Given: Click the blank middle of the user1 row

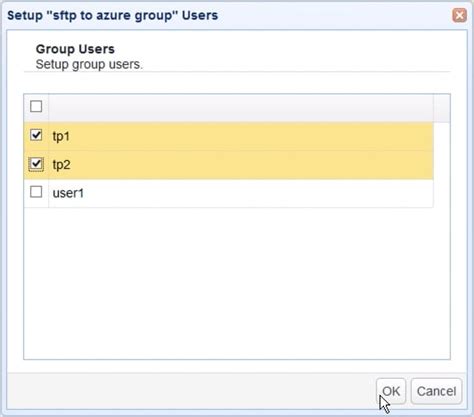Looking at the screenshot, I should 241,193.
